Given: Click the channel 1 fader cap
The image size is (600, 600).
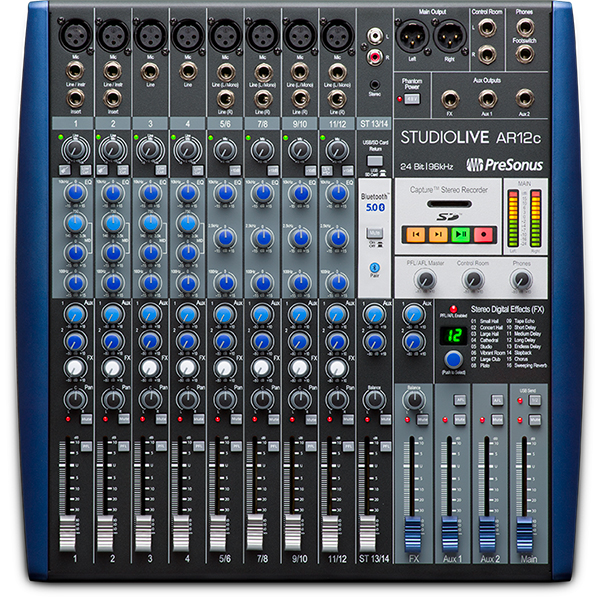Looking at the screenshot, I should [x=68, y=533].
